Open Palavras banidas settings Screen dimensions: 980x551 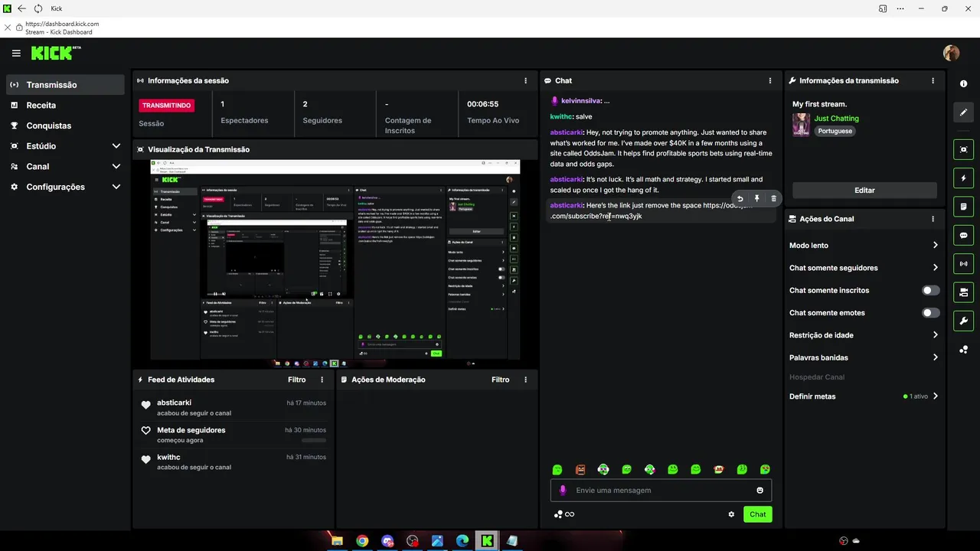tap(864, 357)
